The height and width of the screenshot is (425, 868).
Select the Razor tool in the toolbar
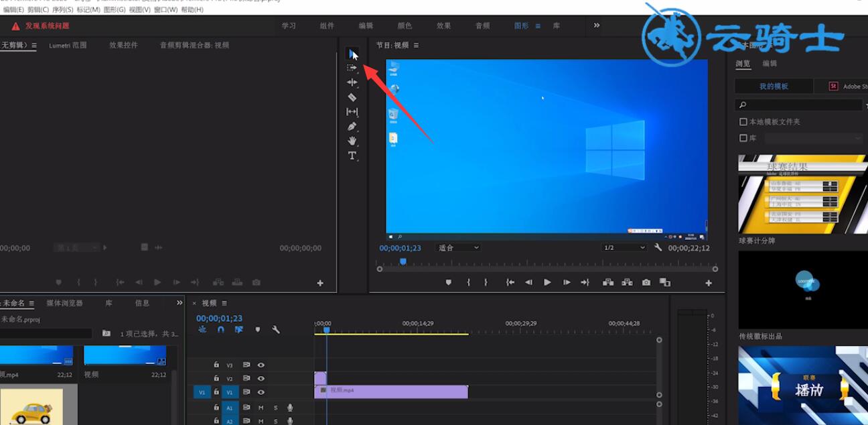[352, 97]
